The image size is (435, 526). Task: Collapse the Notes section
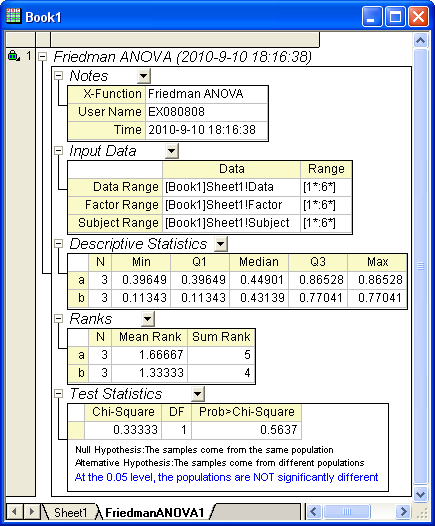59,75
